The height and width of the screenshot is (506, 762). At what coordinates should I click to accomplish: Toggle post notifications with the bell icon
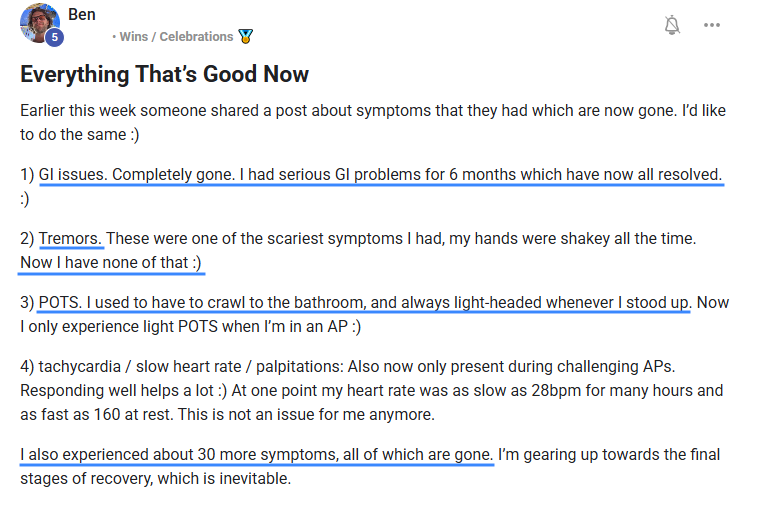pos(672,25)
